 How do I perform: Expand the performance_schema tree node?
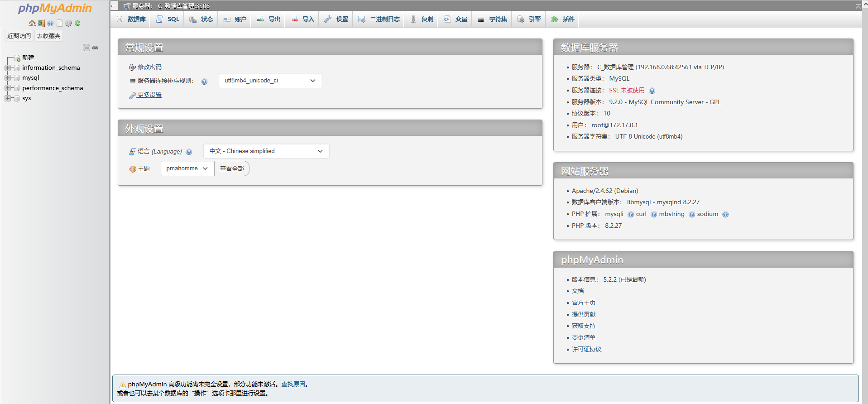pyautogui.click(x=7, y=88)
